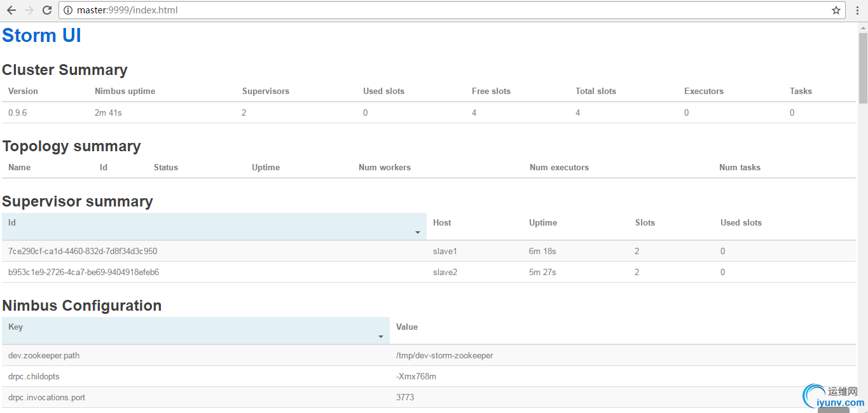Click the Tasks header
This screenshot has height=413, width=868.
tap(801, 91)
